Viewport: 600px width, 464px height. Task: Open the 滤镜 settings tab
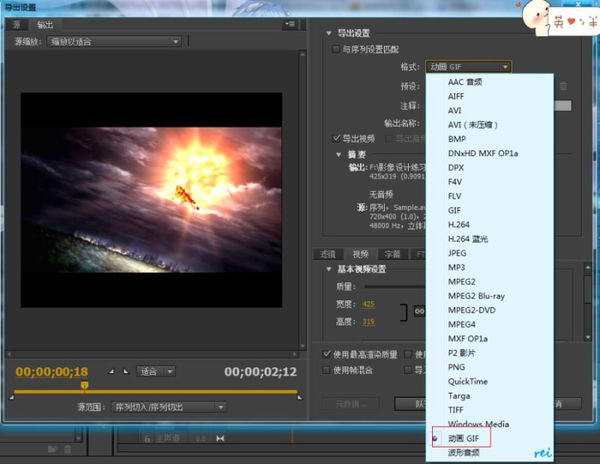[x=328, y=254]
